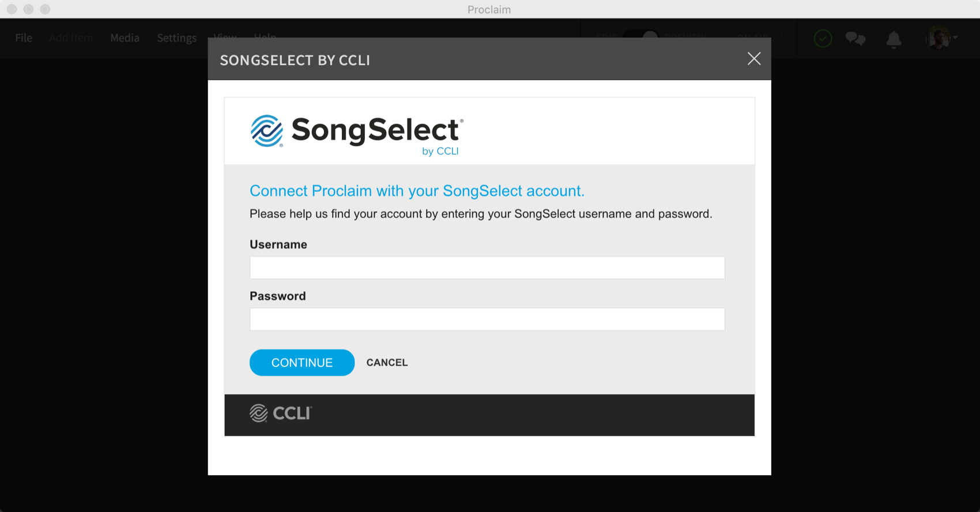
Task: Focus the Password input field
Action: coord(487,320)
